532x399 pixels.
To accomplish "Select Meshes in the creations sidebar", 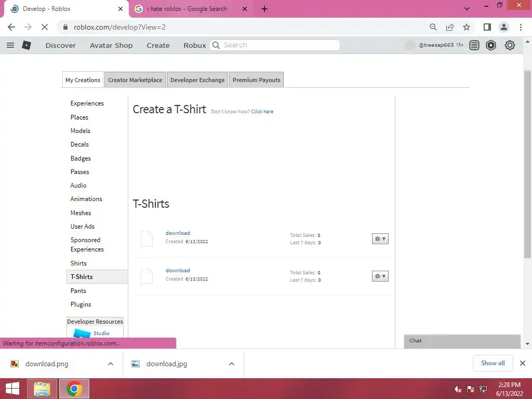I will pos(81,212).
